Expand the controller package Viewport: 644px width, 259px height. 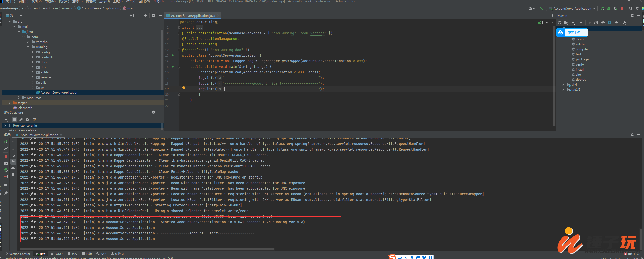coord(33,57)
